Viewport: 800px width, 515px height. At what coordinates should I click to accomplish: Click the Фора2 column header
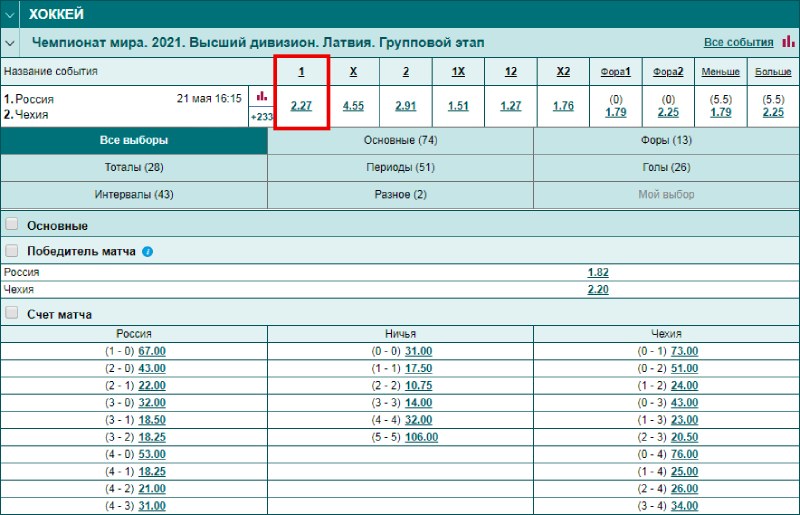click(x=668, y=72)
